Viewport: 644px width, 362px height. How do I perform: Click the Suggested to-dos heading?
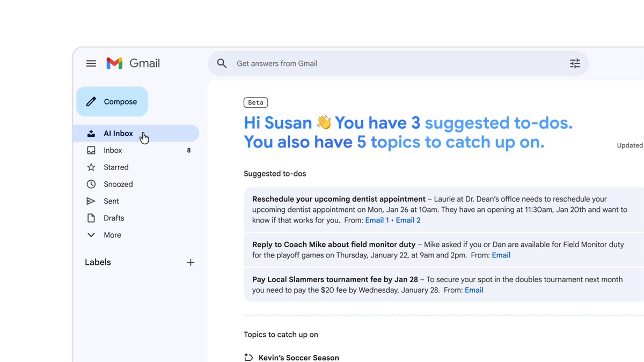(x=275, y=174)
